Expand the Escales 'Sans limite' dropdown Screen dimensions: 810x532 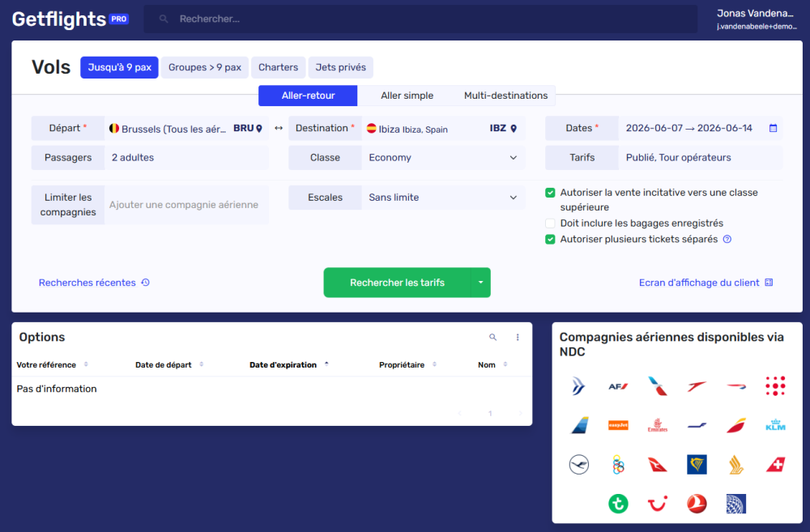coord(444,197)
